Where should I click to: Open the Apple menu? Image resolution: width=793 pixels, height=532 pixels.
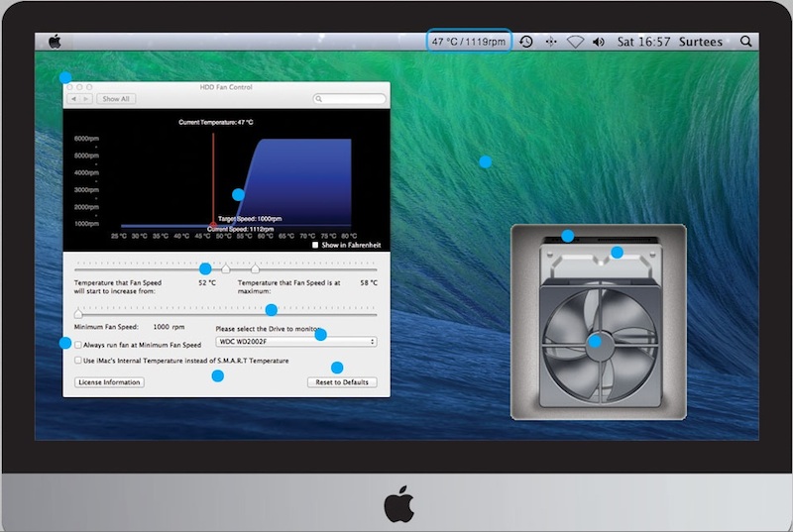pos(55,42)
